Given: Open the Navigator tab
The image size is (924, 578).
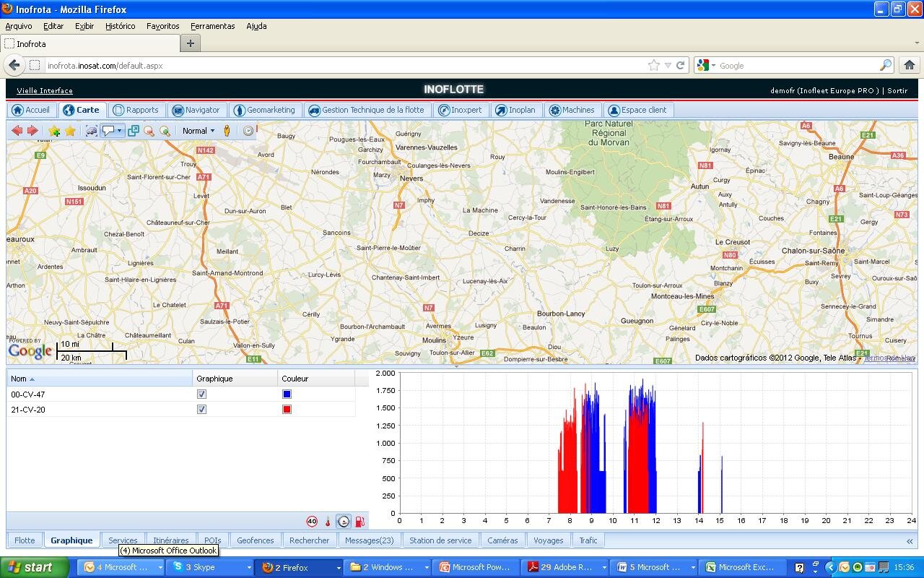Looking at the screenshot, I should (196, 110).
